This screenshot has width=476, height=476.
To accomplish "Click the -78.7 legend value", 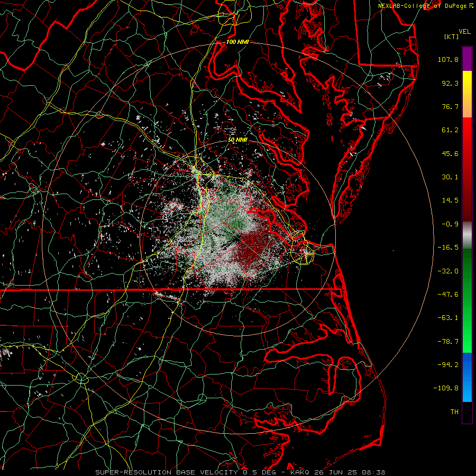I will (448, 342).
